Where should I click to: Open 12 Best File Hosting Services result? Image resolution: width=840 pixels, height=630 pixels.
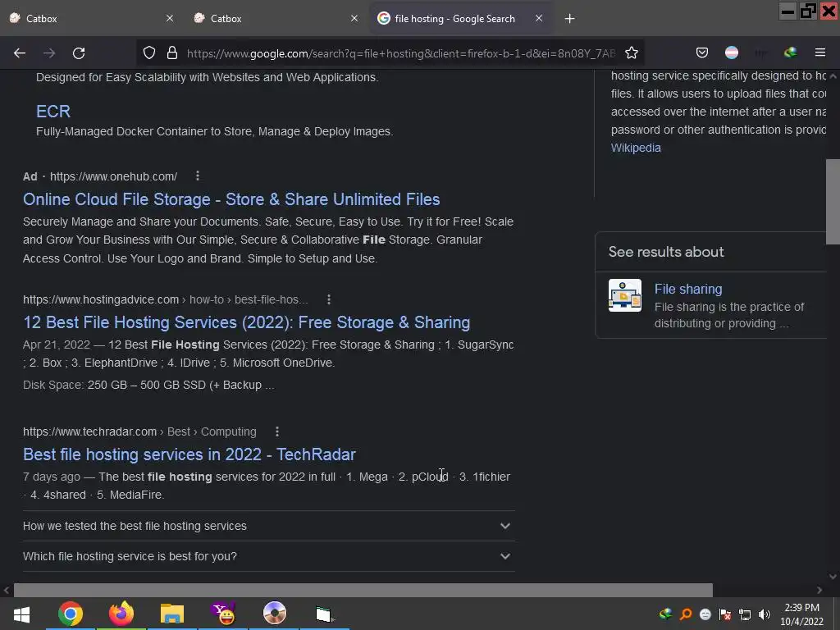point(246,322)
